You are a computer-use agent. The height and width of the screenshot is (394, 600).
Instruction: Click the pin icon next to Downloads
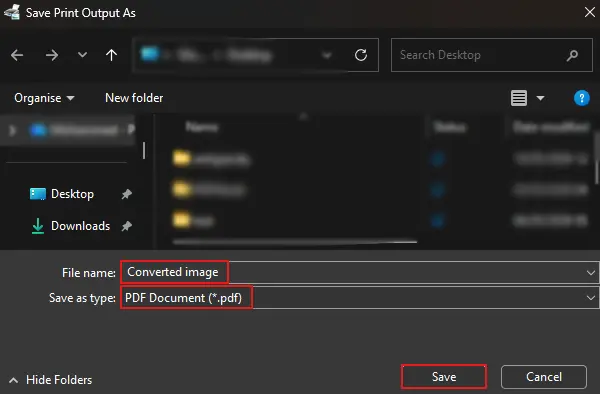(127, 226)
